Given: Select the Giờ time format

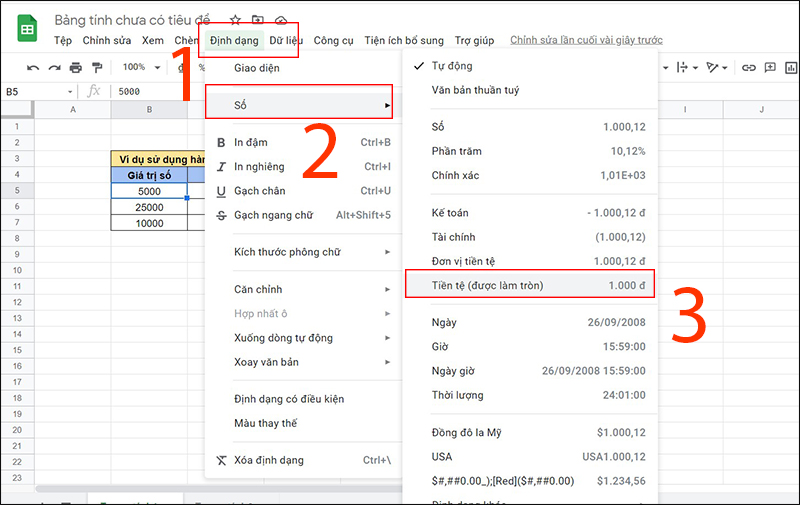Looking at the screenshot, I should 530,347.
